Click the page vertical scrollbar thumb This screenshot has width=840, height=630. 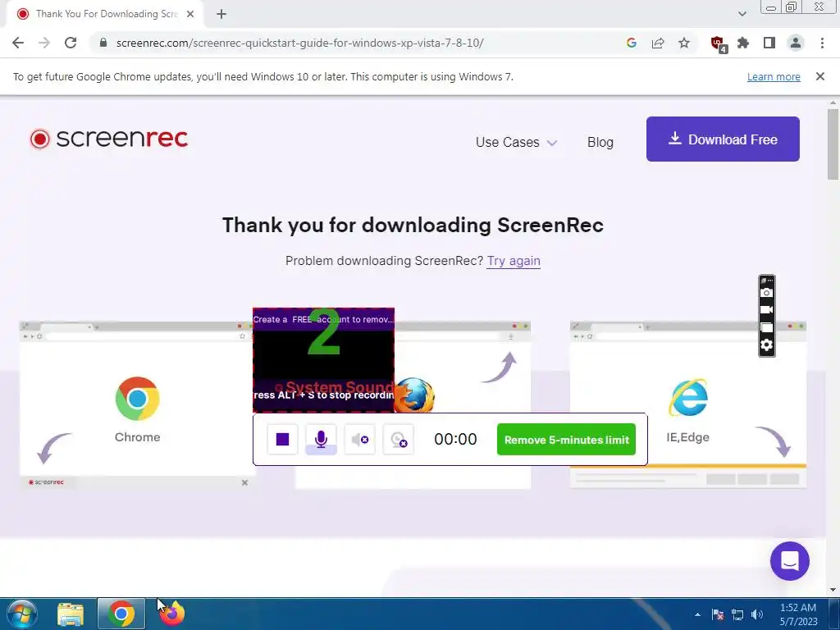pos(833,144)
